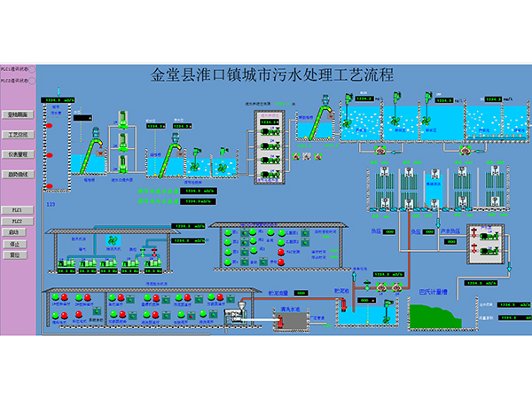Select the PLC1 button in sidebar
Screen dimensions: 532x399
pyautogui.click(x=17, y=210)
